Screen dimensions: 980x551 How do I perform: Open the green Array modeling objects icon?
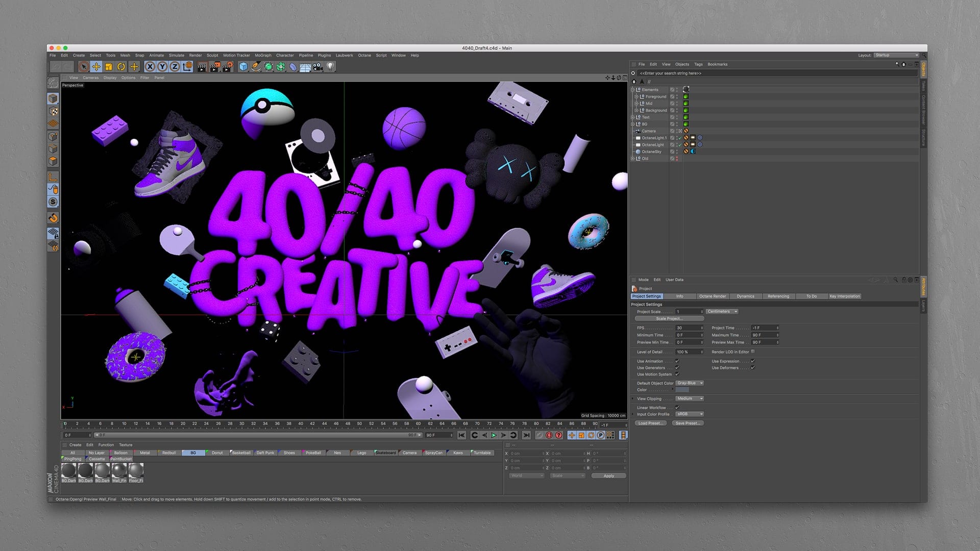(x=281, y=66)
